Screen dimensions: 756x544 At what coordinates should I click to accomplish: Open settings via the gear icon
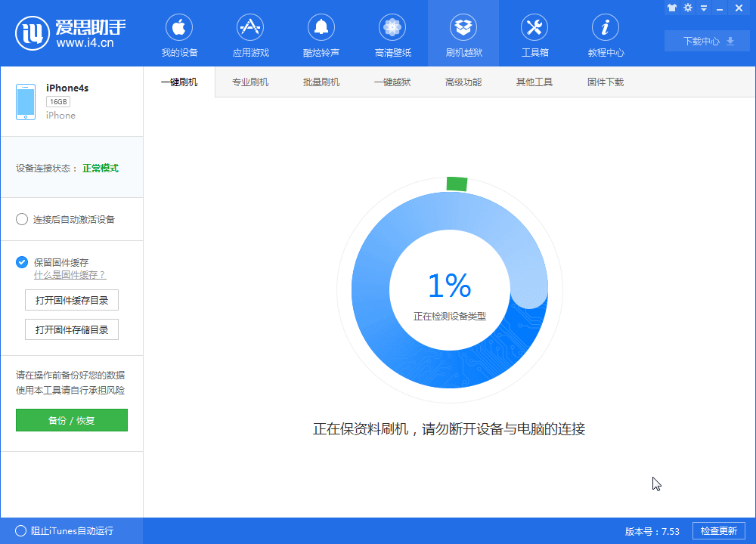tap(687, 8)
